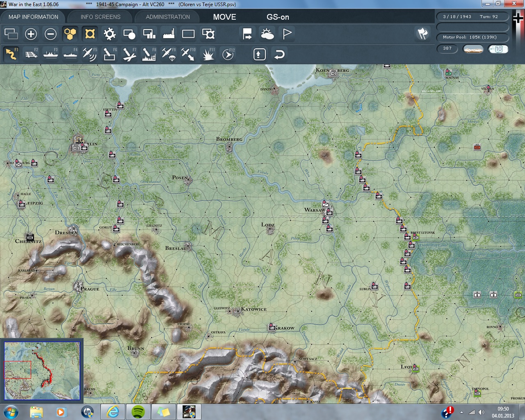
Task: Select bomb city mode (F8)
Action: click(x=149, y=54)
